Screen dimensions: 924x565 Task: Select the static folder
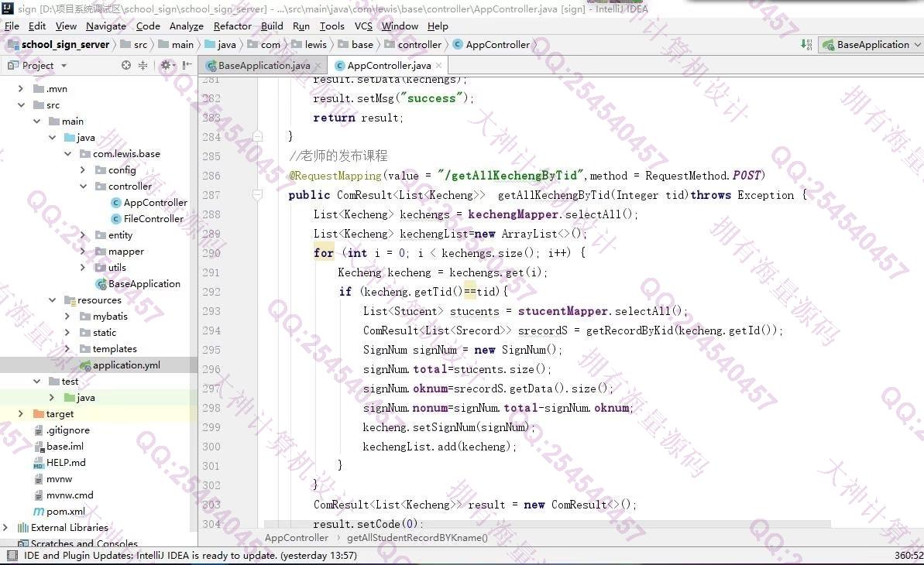pyautogui.click(x=98, y=332)
